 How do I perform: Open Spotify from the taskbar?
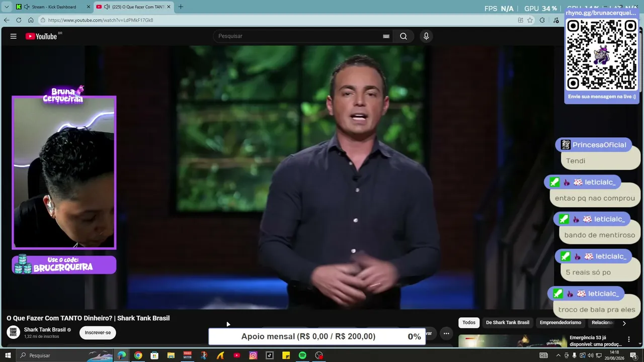[x=302, y=355]
